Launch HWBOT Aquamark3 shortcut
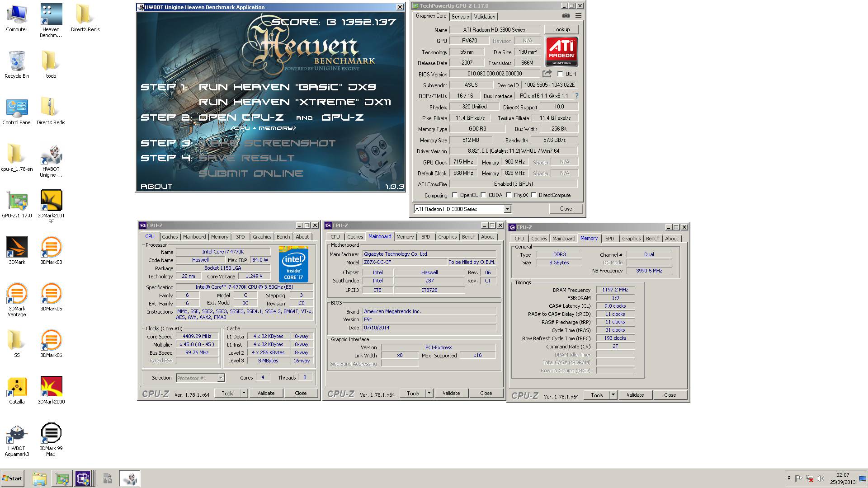Image resolution: width=868 pixels, height=488 pixels. [x=17, y=440]
